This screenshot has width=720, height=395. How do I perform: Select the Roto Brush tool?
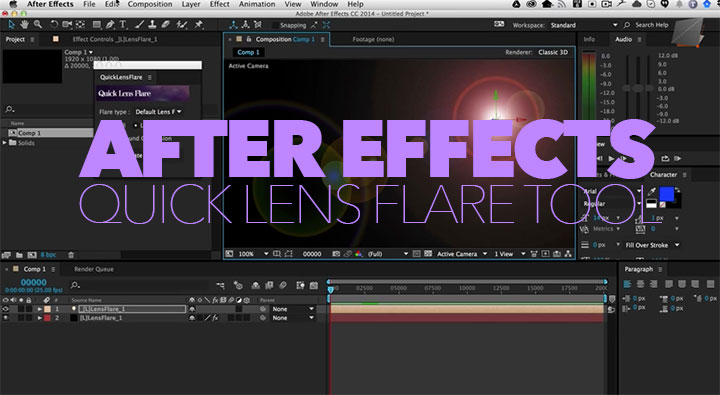(x=182, y=24)
